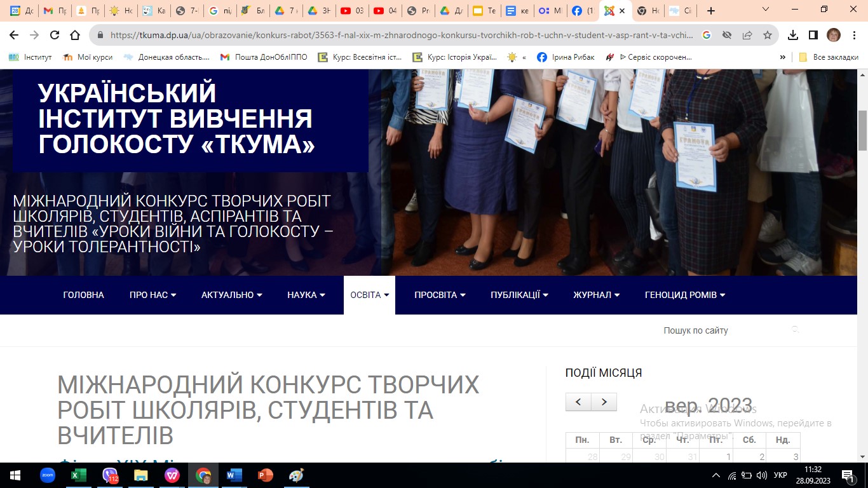Open the browser home page icon
The image size is (868, 488).
click(75, 35)
